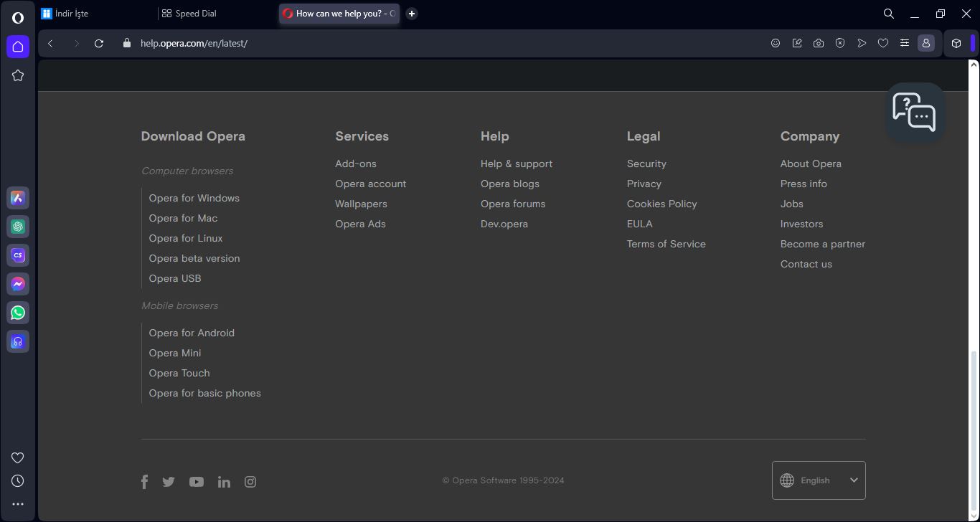Visit Opera's Instagram page
Image resolution: width=980 pixels, height=522 pixels.
(250, 482)
